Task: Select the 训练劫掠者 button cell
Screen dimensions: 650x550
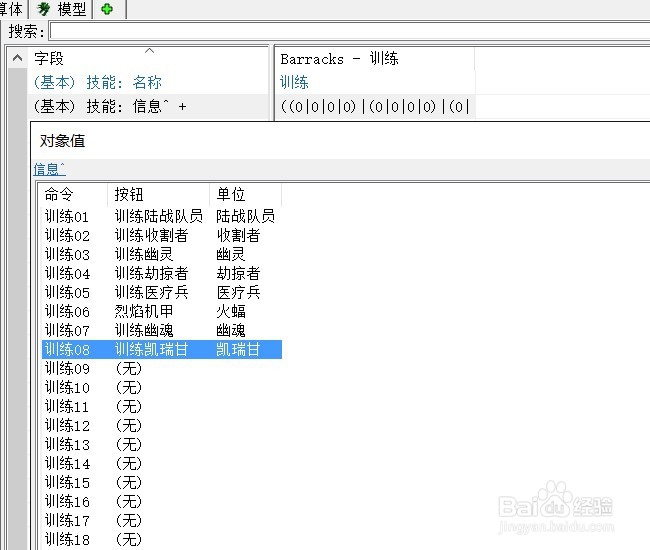Action: click(151, 274)
